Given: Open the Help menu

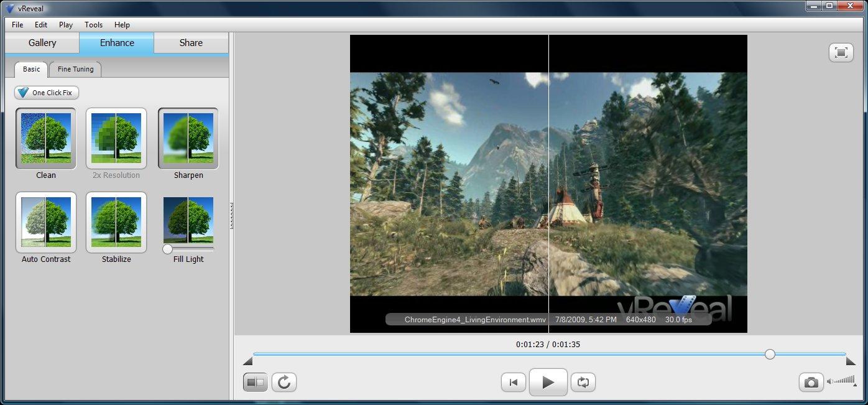Looking at the screenshot, I should 122,25.
